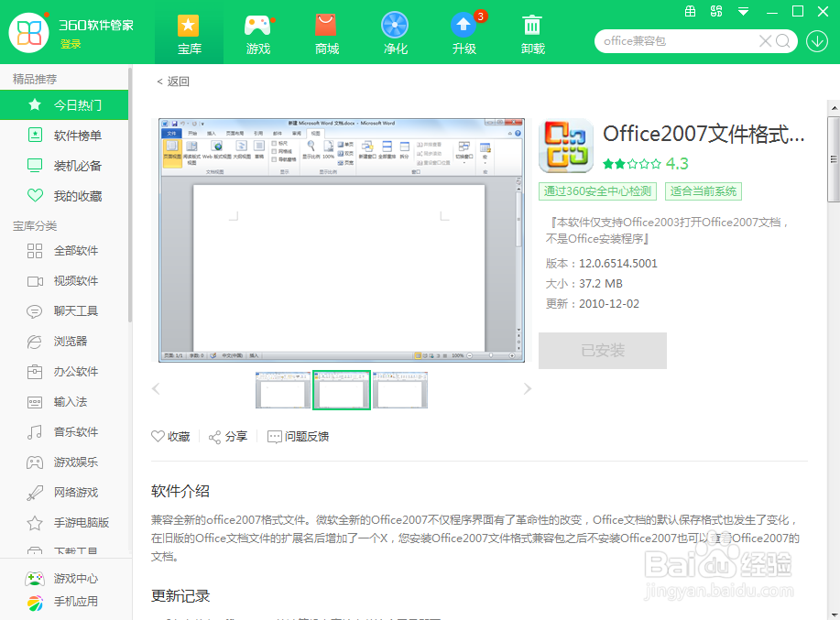Select 网络游戏 category
This screenshot has width=840, height=620.
(x=64, y=493)
